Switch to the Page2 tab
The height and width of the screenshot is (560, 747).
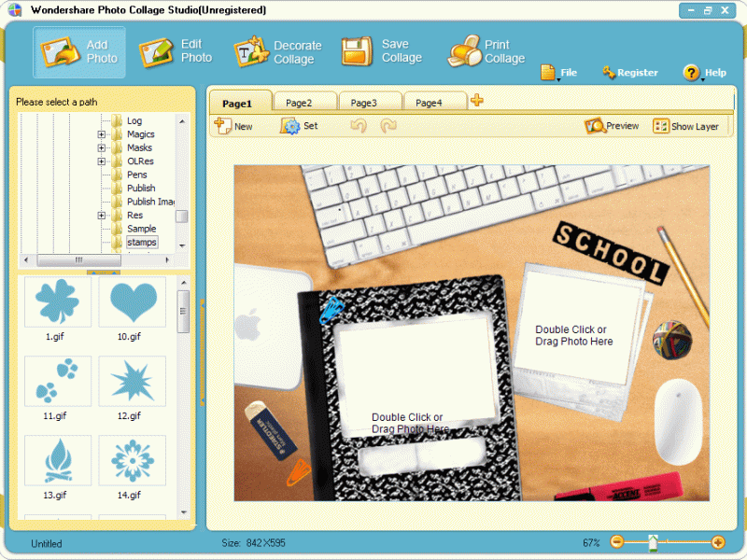tap(305, 103)
